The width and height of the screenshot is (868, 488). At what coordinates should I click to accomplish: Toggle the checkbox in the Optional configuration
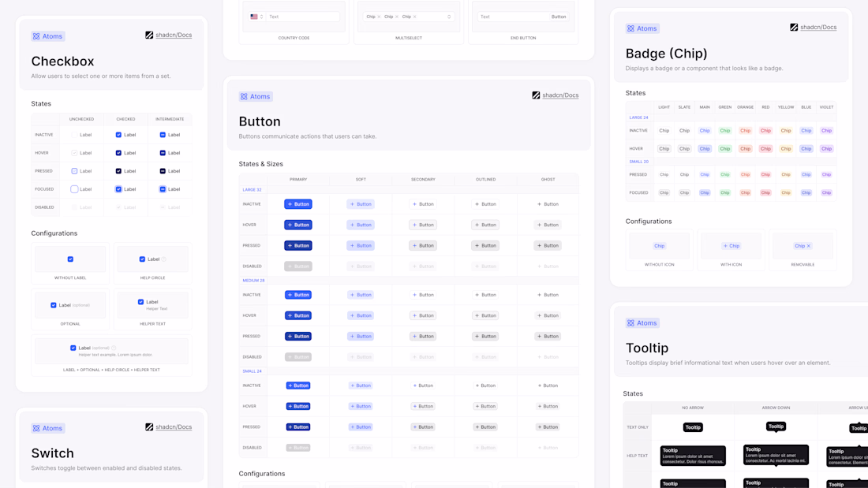click(54, 305)
